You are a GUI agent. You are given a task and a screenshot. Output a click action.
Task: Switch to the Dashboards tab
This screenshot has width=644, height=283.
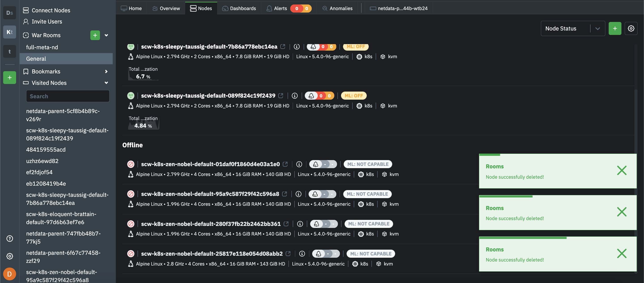click(239, 8)
